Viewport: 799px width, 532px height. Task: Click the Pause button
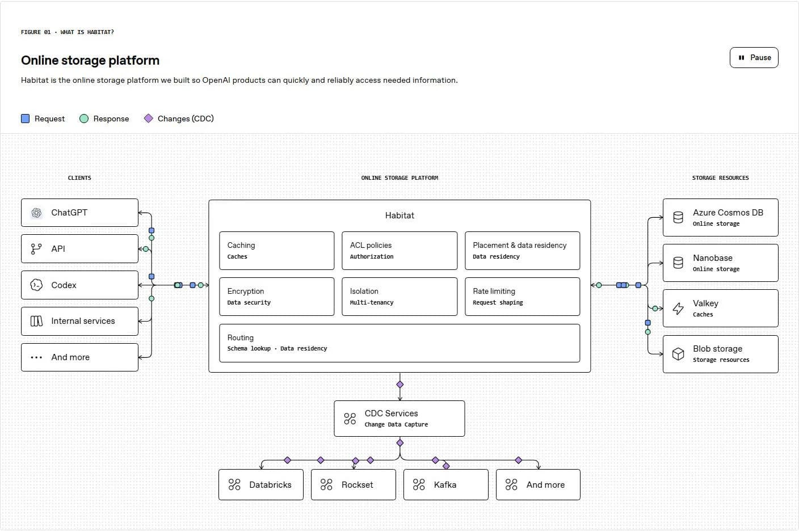coord(754,57)
